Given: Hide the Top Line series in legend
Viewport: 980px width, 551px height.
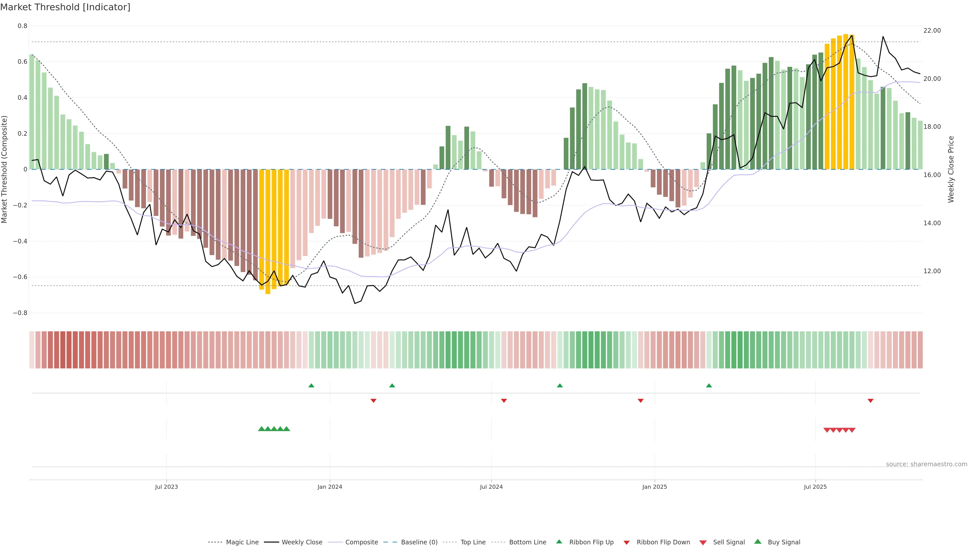Looking at the screenshot, I should tap(473, 542).
